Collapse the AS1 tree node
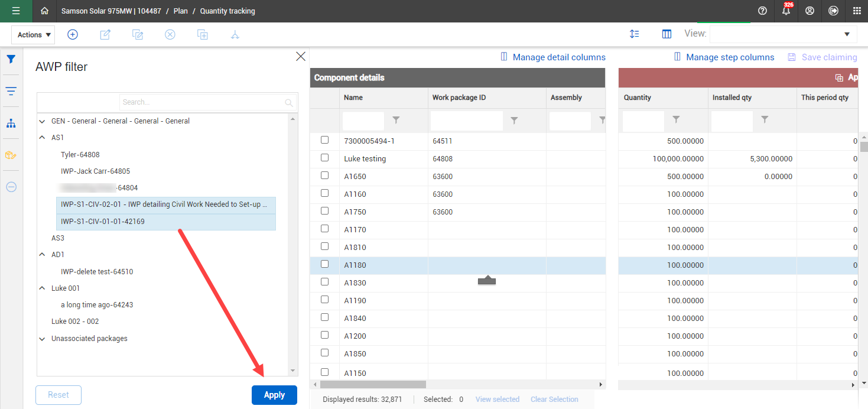The height and width of the screenshot is (409, 868). [x=42, y=138]
